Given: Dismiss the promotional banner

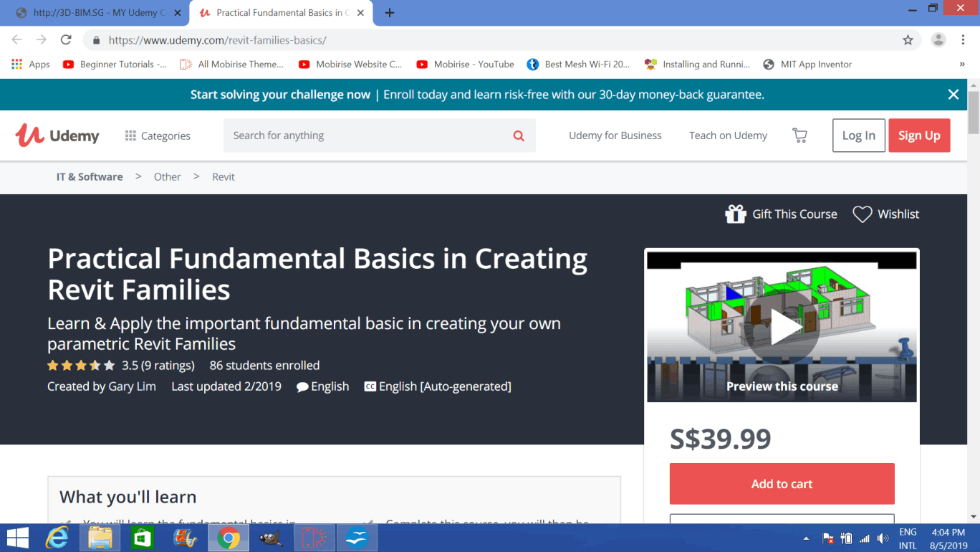Looking at the screenshot, I should (953, 95).
